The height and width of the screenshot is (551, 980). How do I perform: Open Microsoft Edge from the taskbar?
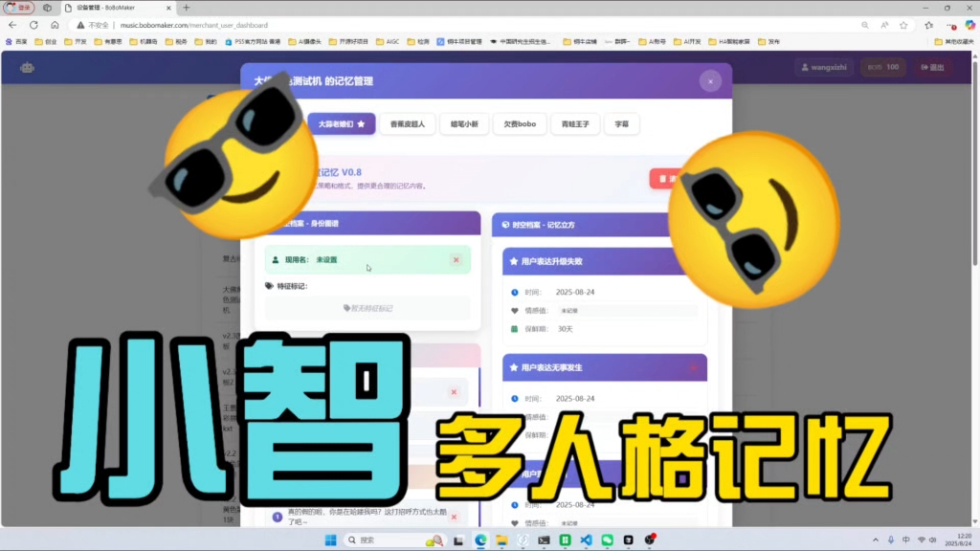click(480, 540)
